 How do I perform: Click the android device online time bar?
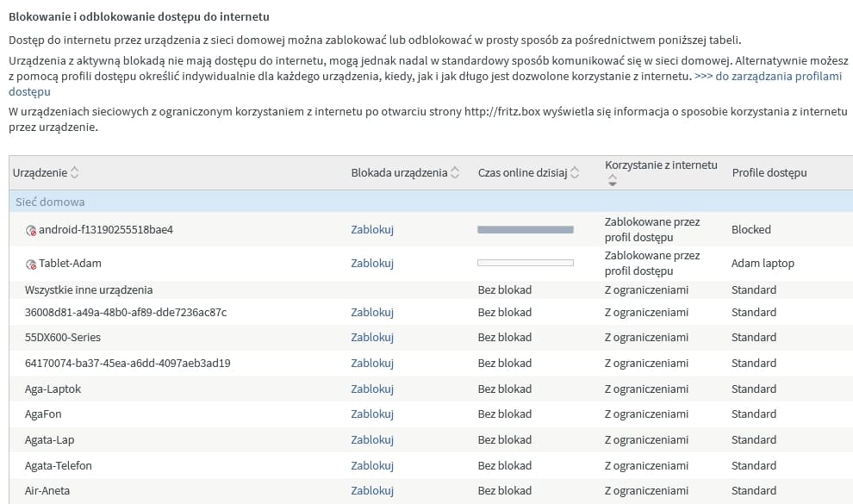[525, 230]
